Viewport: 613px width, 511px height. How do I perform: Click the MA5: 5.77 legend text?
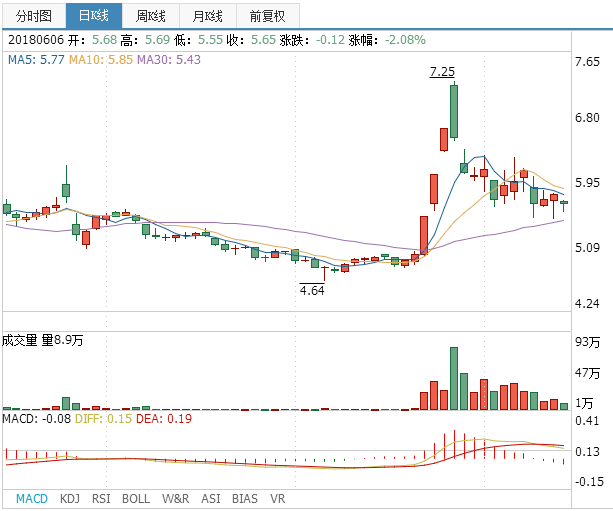pyautogui.click(x=36, y=60)
